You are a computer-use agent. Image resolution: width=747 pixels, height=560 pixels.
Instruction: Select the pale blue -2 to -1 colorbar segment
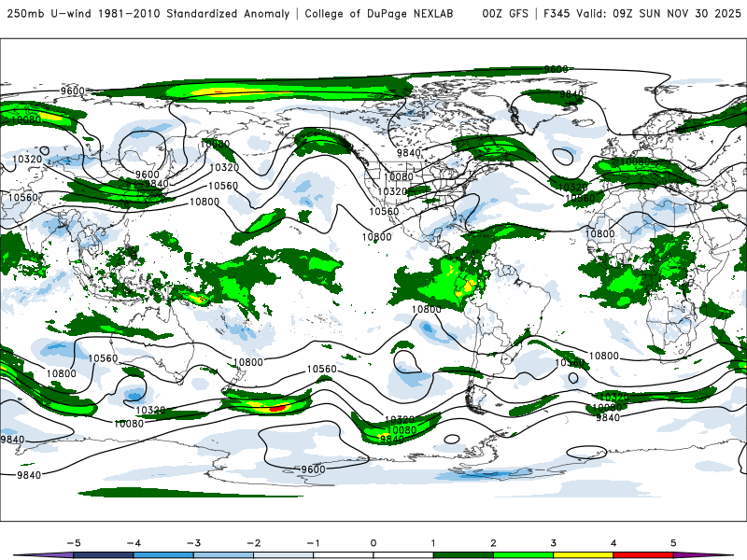click(x=284, y=555)
